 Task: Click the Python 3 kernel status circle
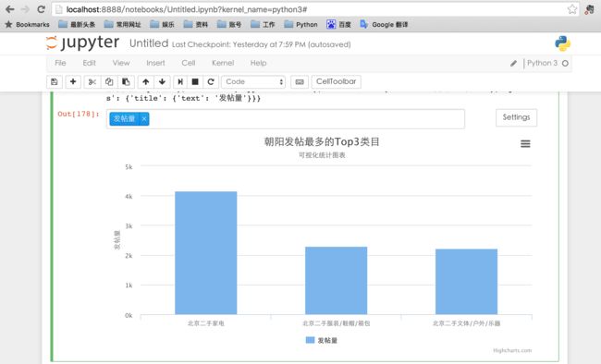point(565,63)
